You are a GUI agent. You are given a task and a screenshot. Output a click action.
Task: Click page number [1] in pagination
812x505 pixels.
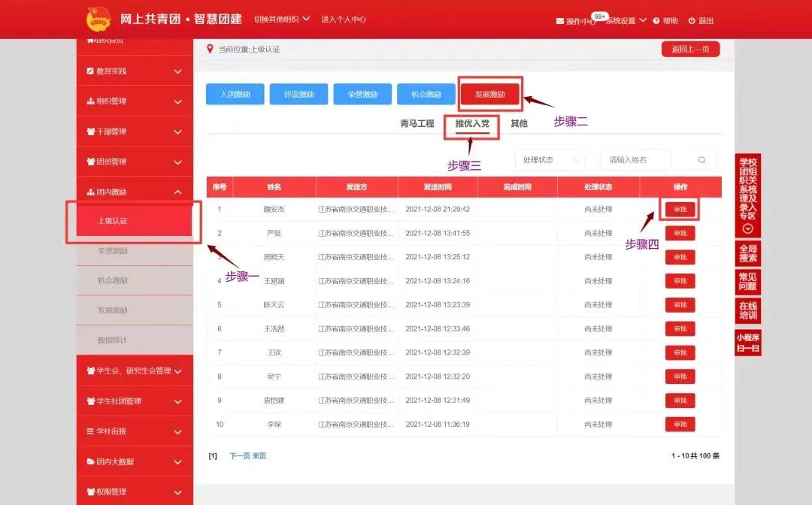213,456
